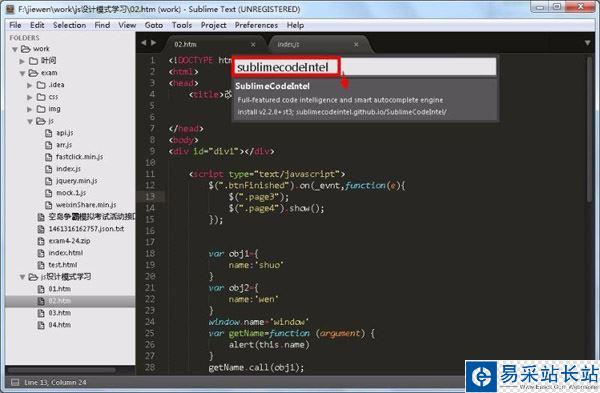The height and width of the screenshot is (393, 600).
Task: Click the alert(this.name) code line
Action: pos(269,344)
